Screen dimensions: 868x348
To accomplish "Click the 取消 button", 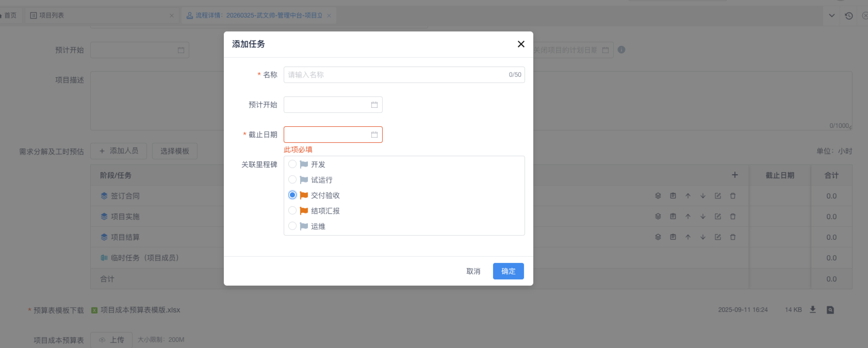I will click(x=473, y=271).
